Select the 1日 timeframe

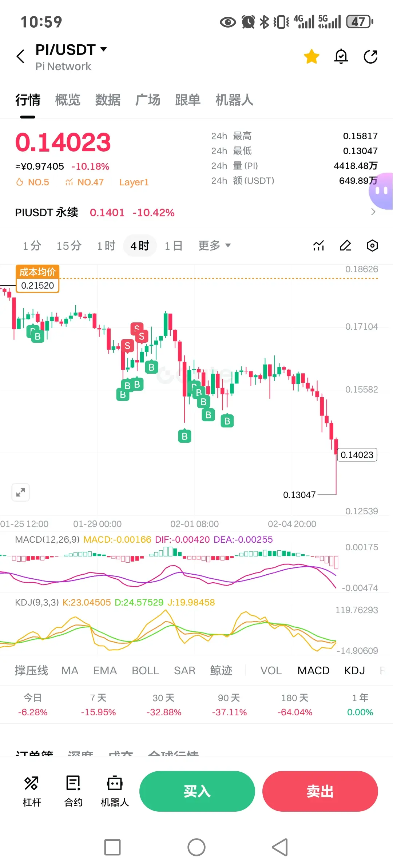tap(174, 246)
